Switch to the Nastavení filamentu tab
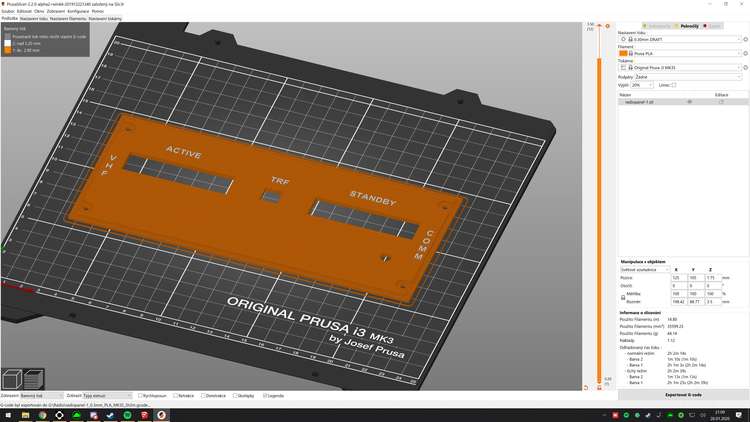Viewport: 750px width, 422px height. pos(68,18)
